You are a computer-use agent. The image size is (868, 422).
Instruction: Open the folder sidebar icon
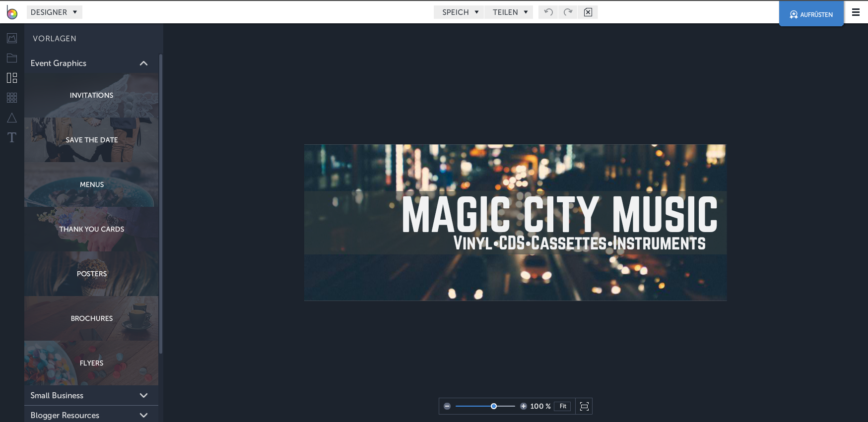click(12, 58)
